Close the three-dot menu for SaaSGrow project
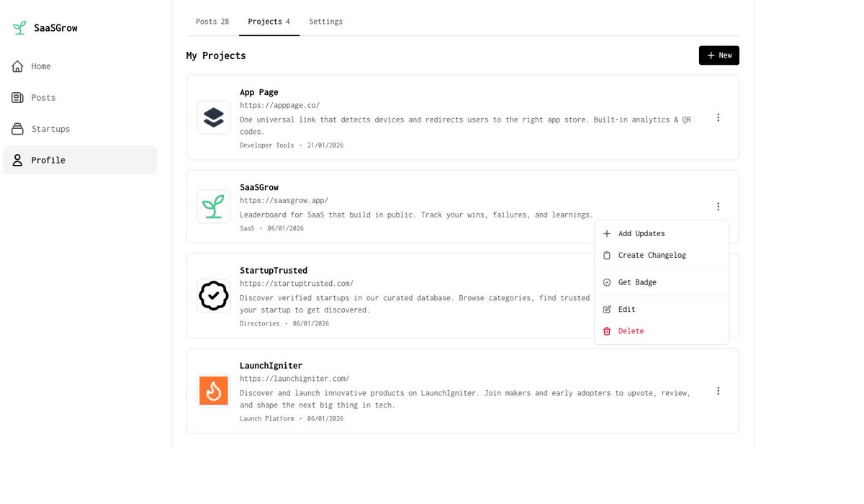864x504 pixels. [718, 207]
